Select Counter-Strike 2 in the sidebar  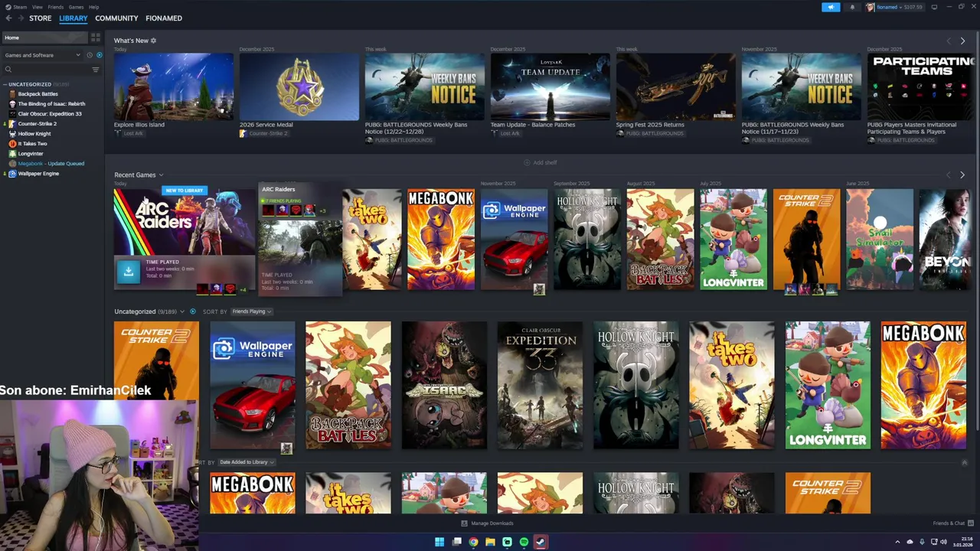tap(38, 124)
